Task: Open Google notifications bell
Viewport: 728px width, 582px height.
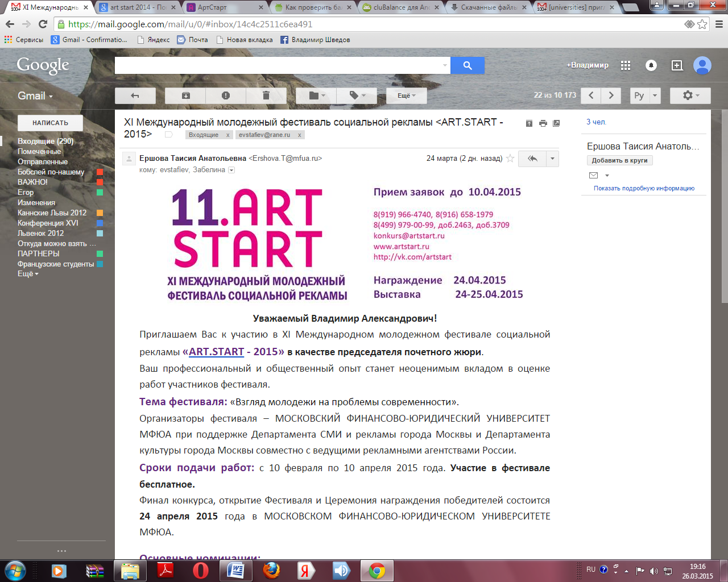Action: pos(651,65)
